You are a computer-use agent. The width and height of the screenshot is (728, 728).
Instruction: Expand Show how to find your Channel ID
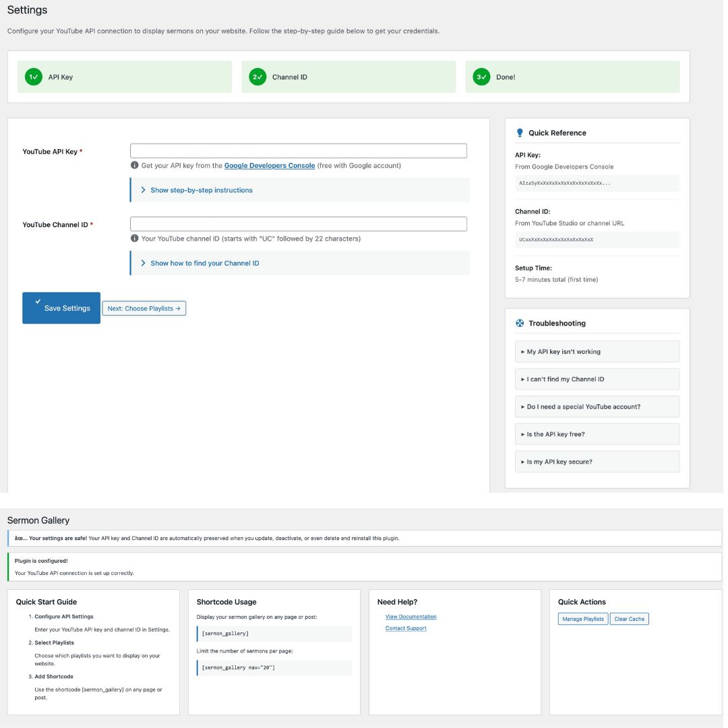click(204, 263)
